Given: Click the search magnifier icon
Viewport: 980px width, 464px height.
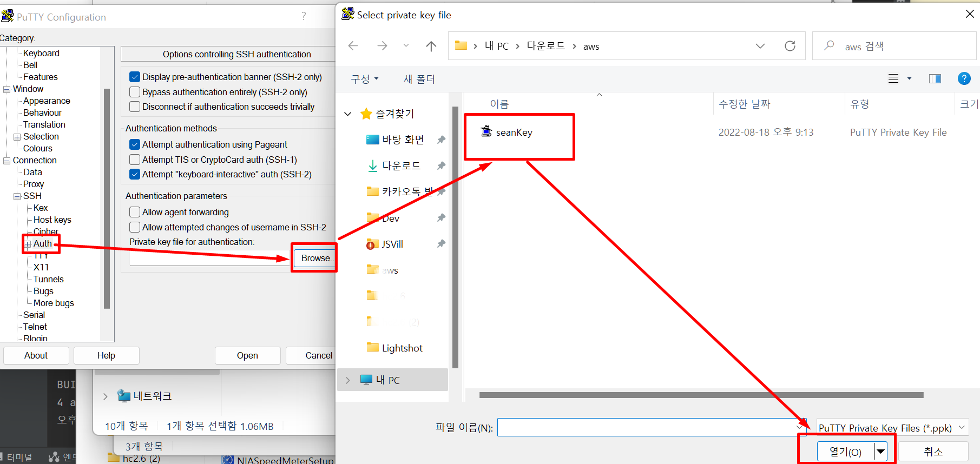Looking at the screenshot, I should tap(828, 46).
